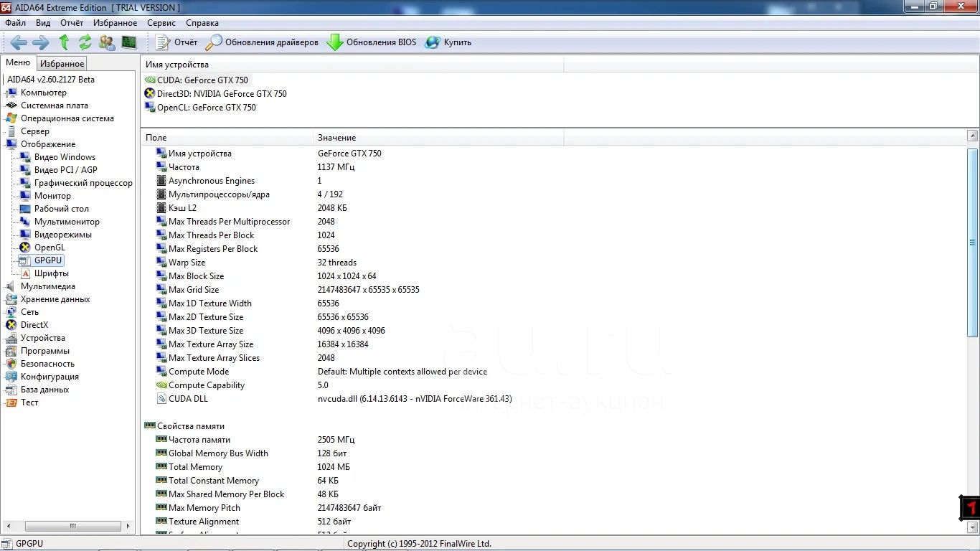Image resolution: width=980 pixels, height=551 pixels.
Task: Click scroll-down arrow of details list scrollbar
Action: 973,527
